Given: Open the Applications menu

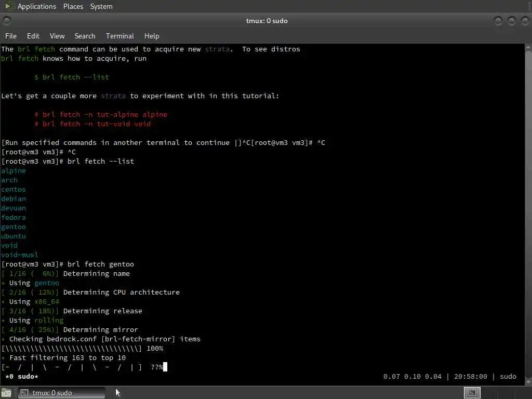Looking at the screenshot, I should tap(37, 6).
